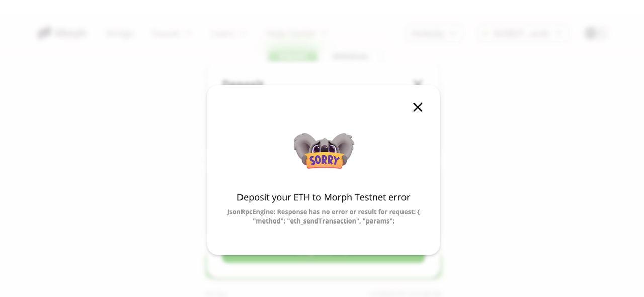Close the Deposit panel behind dialog
Image resolution: width=644 pixels, height=297 pixels.
pyautogui.click(x=418, y=83)
